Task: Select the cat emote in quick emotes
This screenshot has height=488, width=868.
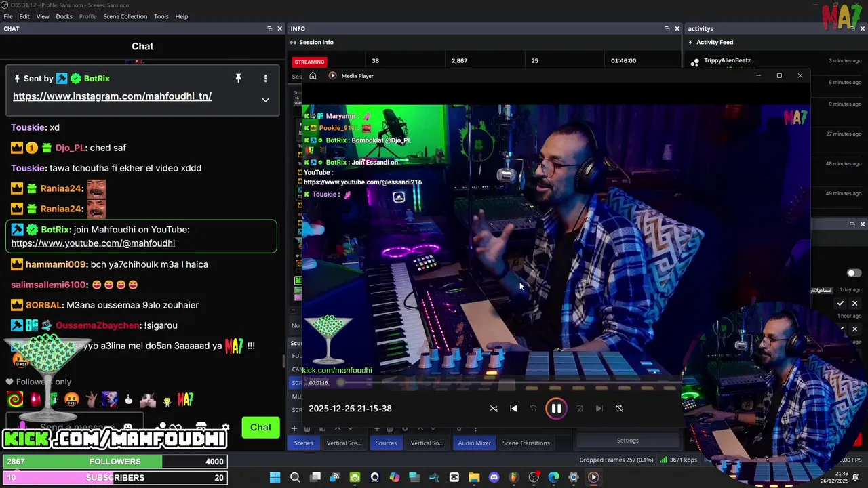Action: point(147,400)
